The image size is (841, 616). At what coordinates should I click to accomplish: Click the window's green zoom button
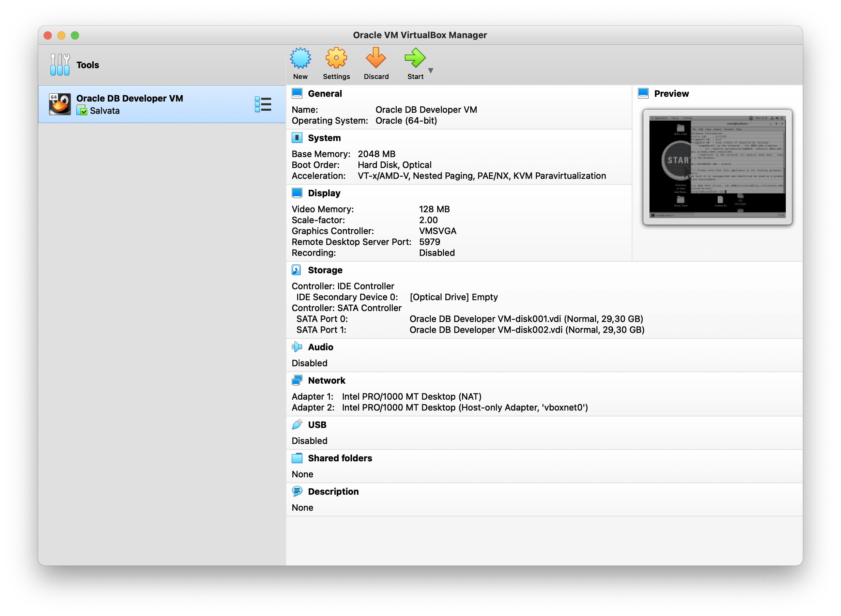[75, 35]
